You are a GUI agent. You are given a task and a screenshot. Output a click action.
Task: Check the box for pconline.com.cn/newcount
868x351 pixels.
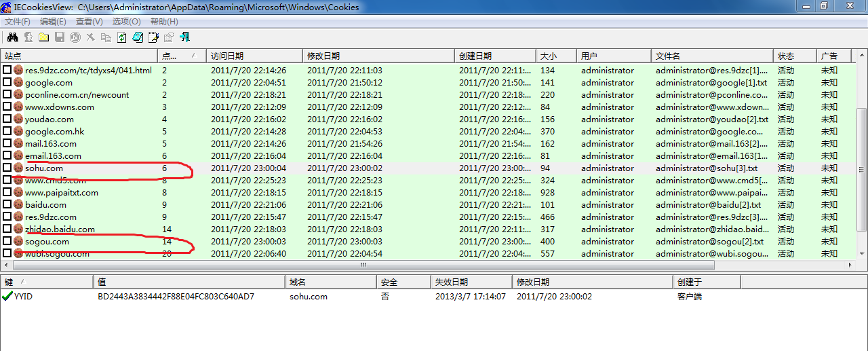pyautogui.click(x=7, y=94)
